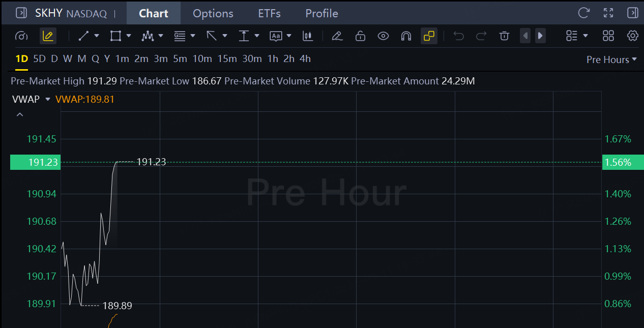The height and width of the screenshot is (328, 644).
Task: Open the four-square layout grid icon
Action: (x=608, y=36)
